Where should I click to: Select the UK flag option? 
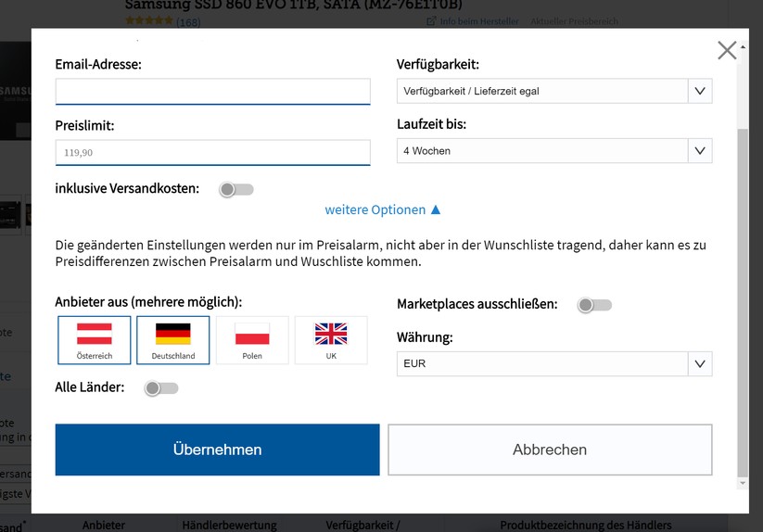pos(331,339)
